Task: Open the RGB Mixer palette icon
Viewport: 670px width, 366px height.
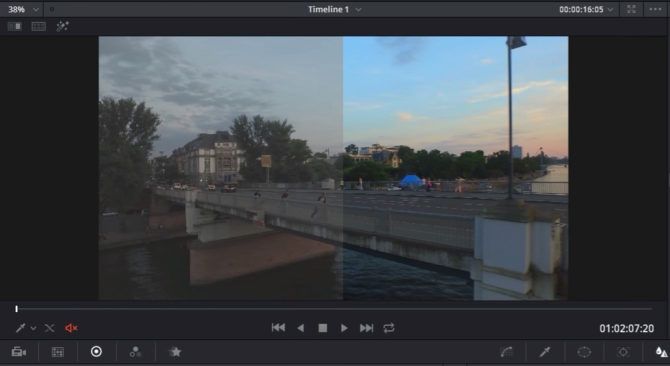Action: [135, 352]
